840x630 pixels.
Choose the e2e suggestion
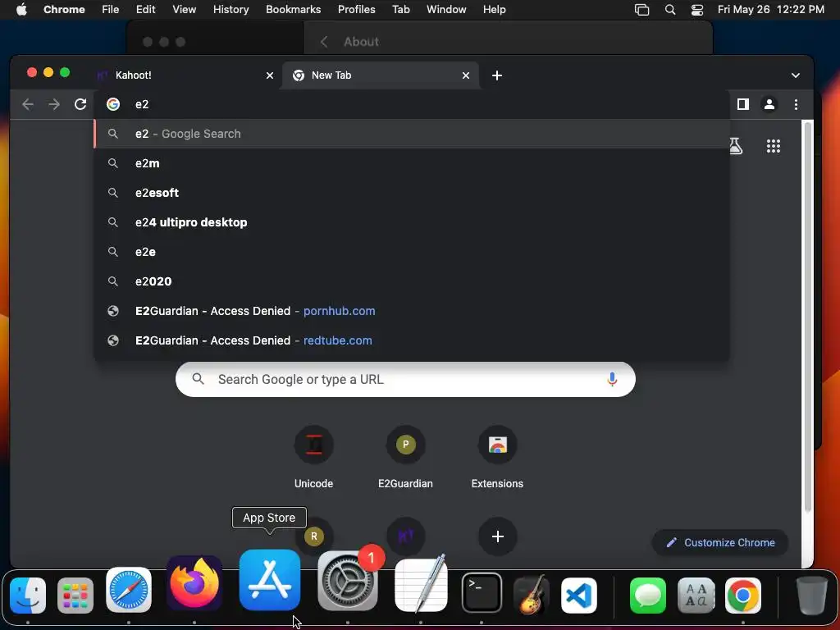click(412, 252)
